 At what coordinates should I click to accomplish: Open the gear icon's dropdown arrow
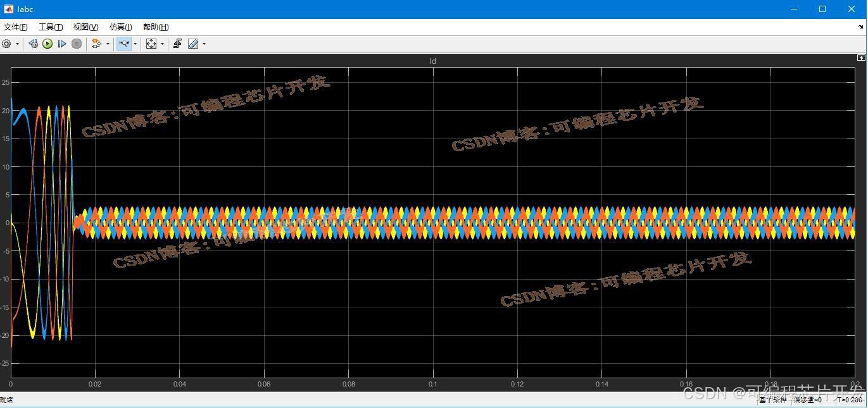coord(17,44)
